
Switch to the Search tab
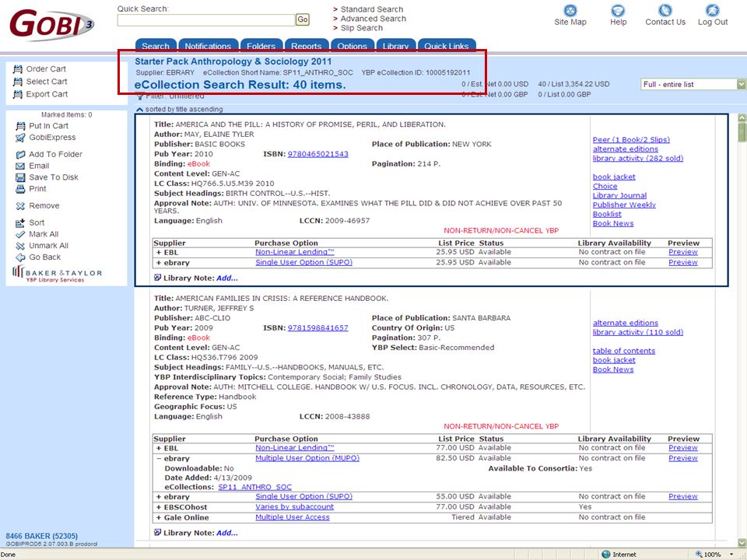pos(156,45)
